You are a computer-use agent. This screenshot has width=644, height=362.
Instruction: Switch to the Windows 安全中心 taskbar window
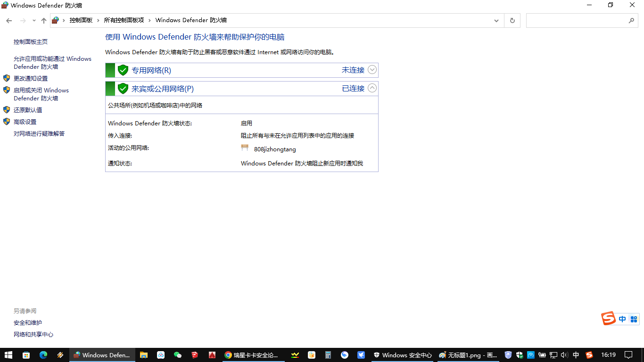pyautogui.click(x=403, y=355)
